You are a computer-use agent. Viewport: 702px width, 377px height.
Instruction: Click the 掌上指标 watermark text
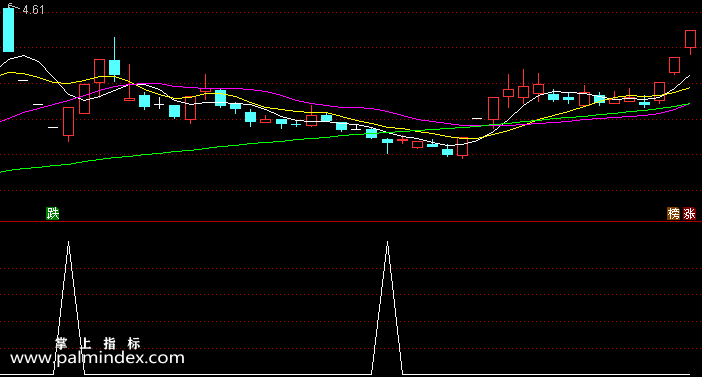click(x=98, y=343)
